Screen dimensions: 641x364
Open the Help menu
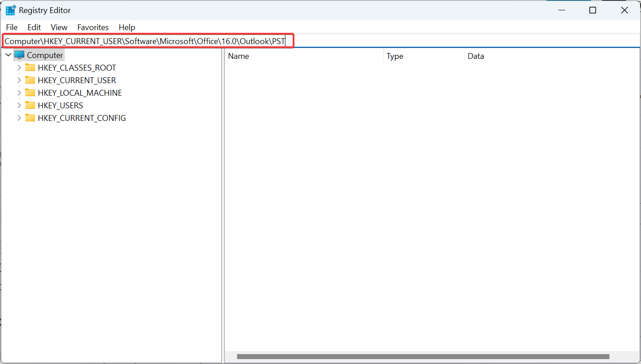pos(127,27)
